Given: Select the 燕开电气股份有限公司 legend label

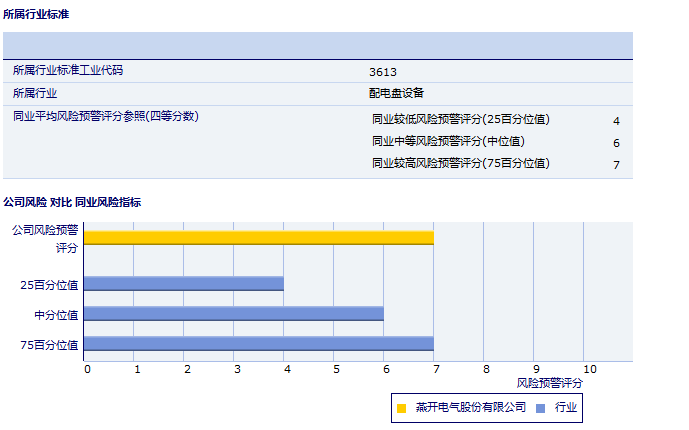Looking at the screenshot, I should click(x=470, y=408).
